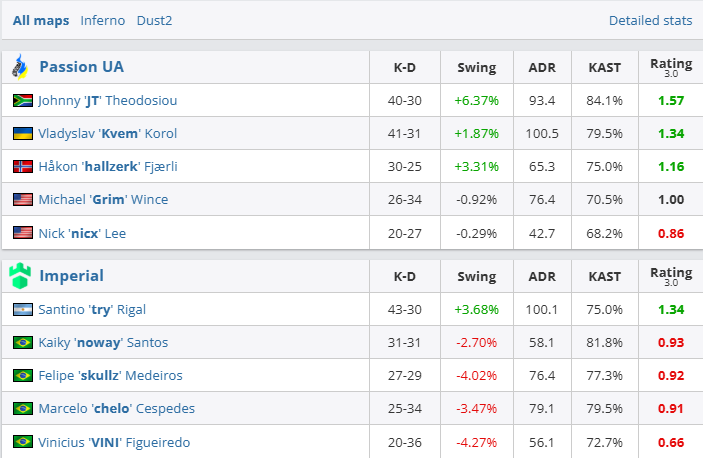Open the Passion UA team name link
This screenshot has height=458, width=703.
tap(81, 67)
